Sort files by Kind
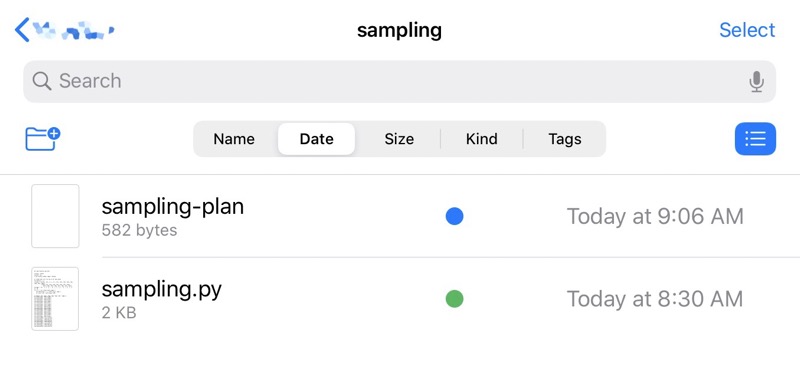Viewport: 800px width, 371px height. click(x=482, y=139)
